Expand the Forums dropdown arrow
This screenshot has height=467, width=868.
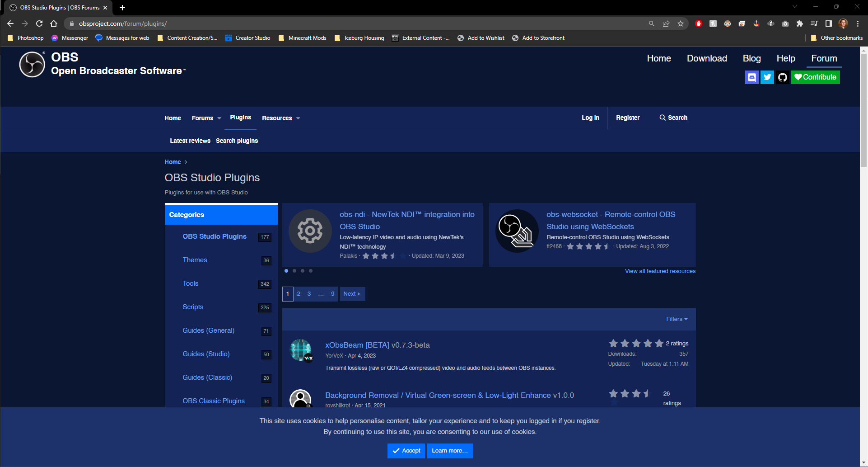(219, 118)
